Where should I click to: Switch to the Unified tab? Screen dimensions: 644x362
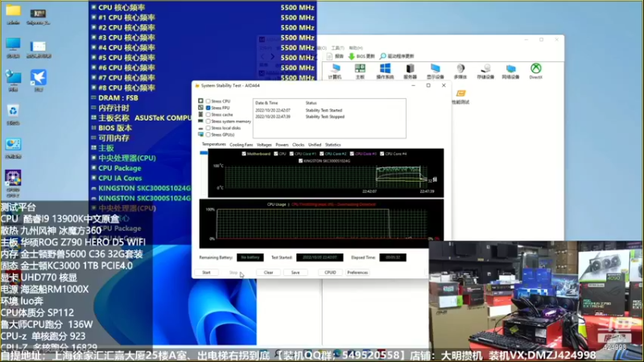[x=315, y=145]
